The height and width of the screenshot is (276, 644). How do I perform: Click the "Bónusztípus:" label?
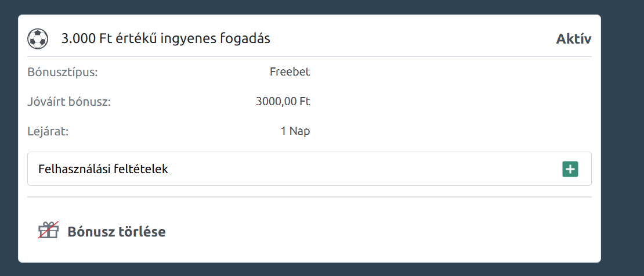point(63,73)
